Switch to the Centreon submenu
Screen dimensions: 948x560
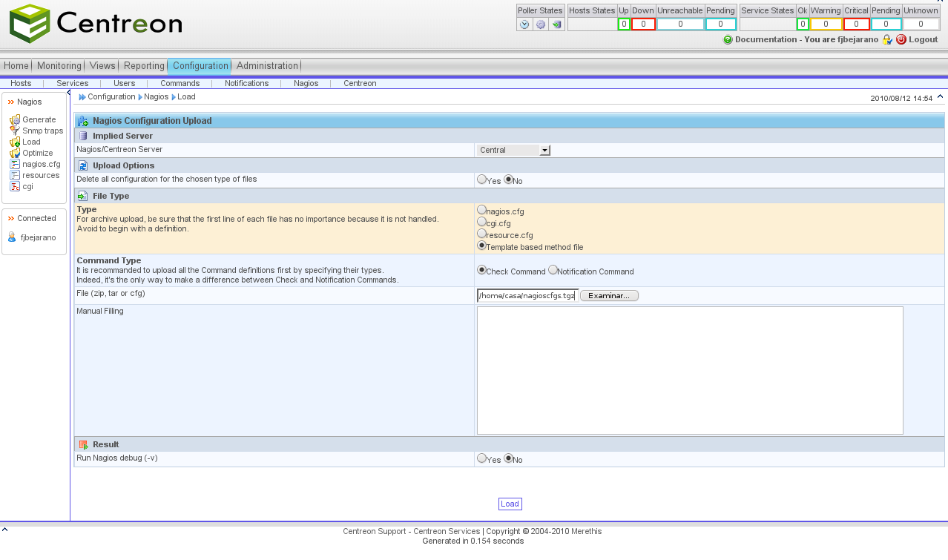click(360, 83)
